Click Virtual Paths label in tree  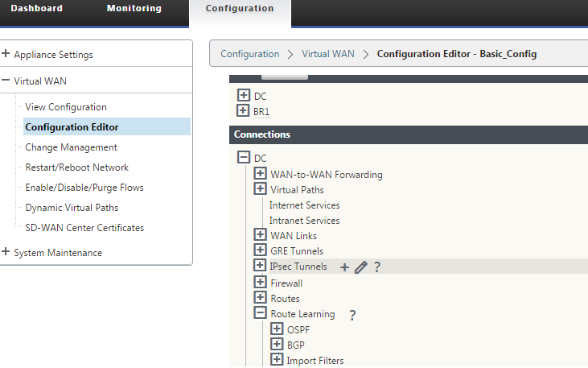(x=297, y=190)
